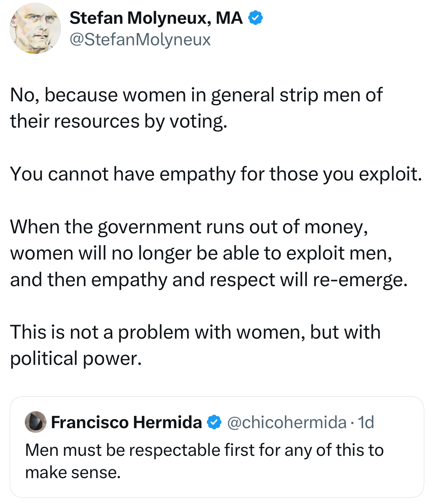Open quoted text "Men must be respectable first"
This screenshot has height=504, width=434.
(x=204, y=450)
